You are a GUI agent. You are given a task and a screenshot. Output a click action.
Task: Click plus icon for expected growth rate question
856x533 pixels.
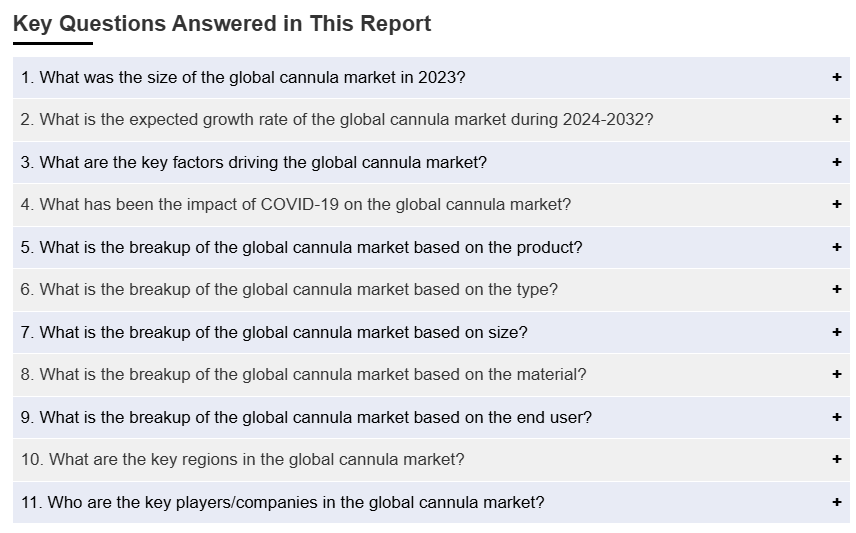tap(837, 120)
